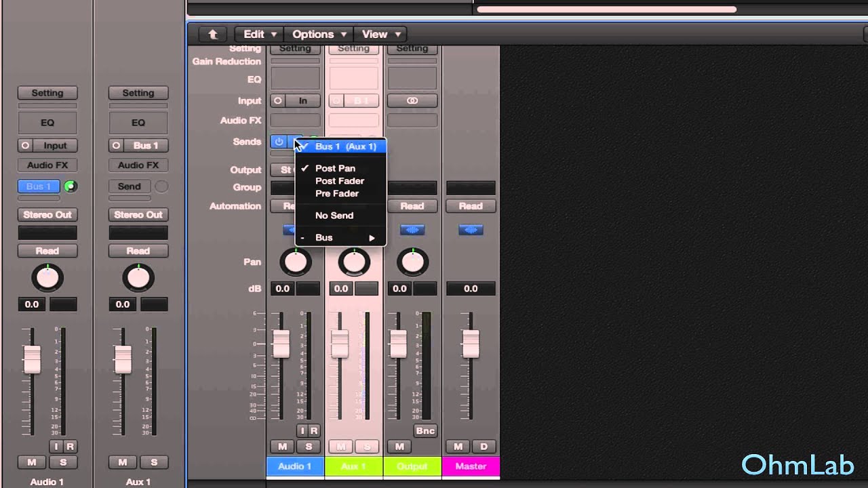The height and width of the screenshot is (488, 868).
Task: Click the 0.0 dB field on Master strip
Action: point(471,289)
